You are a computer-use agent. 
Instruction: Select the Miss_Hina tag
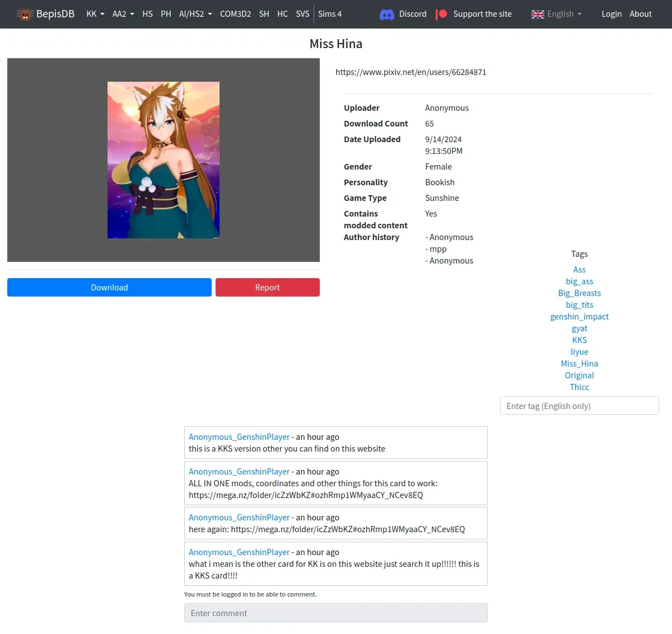(x=580, y=364)
